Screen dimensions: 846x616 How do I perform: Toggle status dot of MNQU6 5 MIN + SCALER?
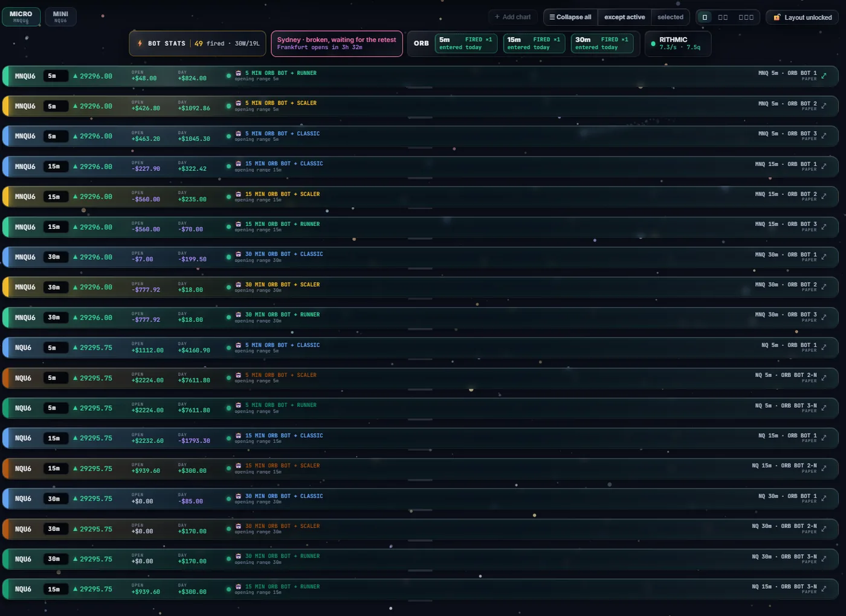coord(228,106)
